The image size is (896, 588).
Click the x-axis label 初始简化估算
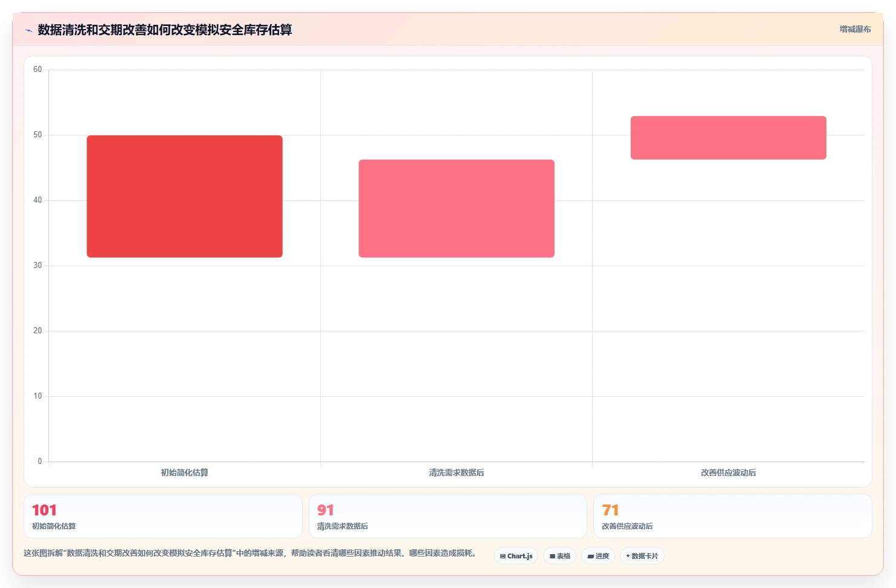click(185, 472)
